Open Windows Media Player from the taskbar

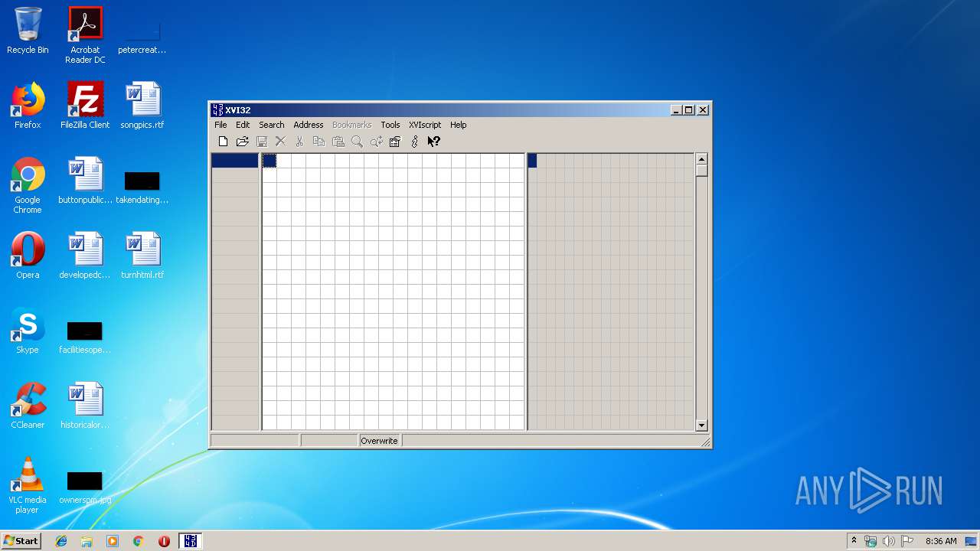pyautogui.click(x=113, y=541)
